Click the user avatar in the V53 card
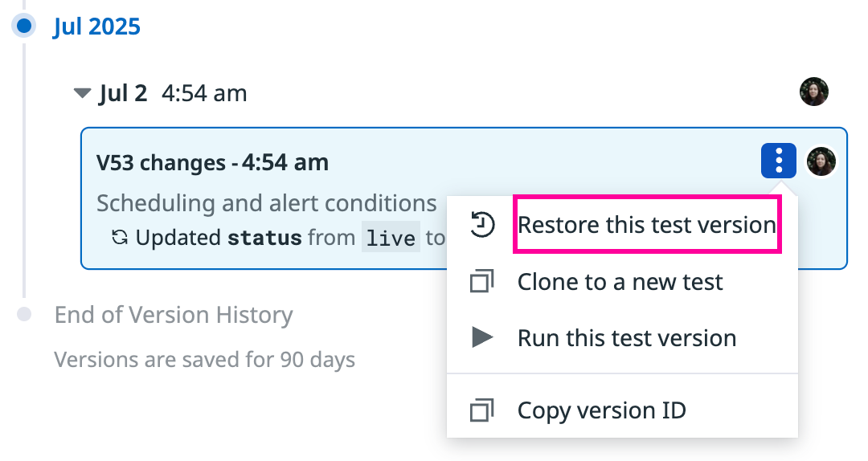 coord(821,161)
